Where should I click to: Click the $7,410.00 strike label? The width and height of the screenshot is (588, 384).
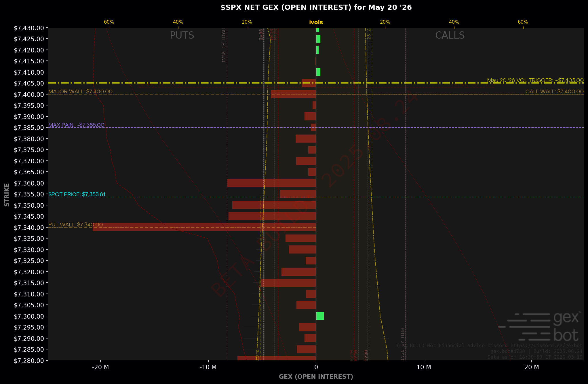(29, 72)
